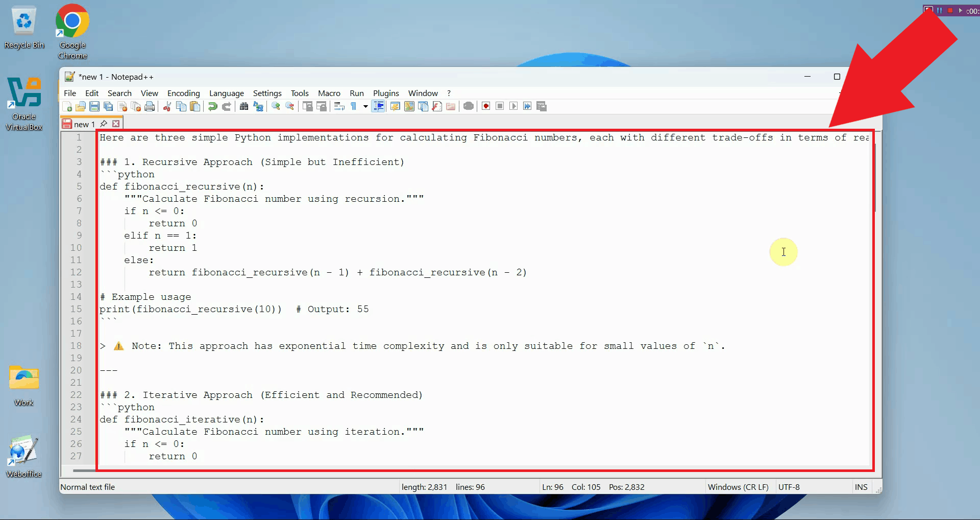Close the new 1 tab
Viewport: 980px width, 520px height.
[x=116, y=124]
